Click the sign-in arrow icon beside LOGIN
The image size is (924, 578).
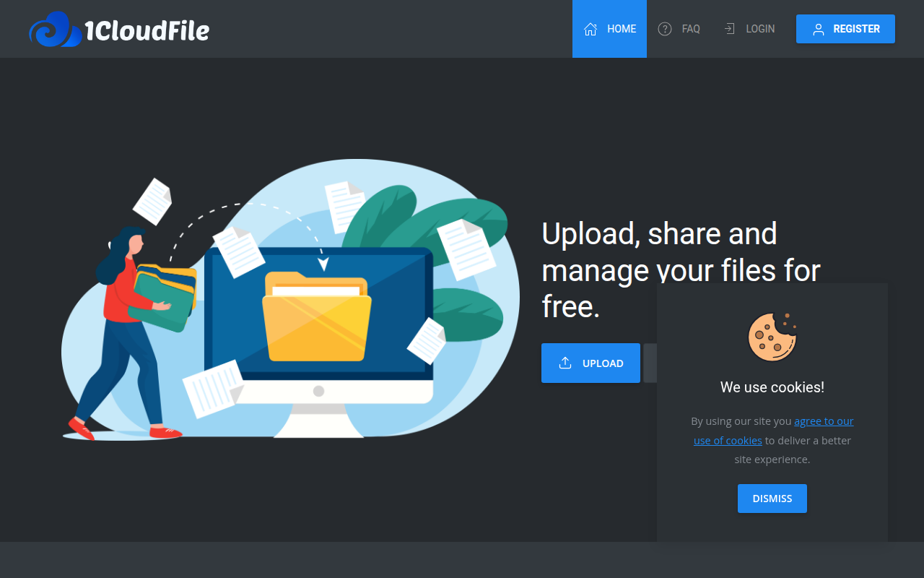tap(730, 29)
